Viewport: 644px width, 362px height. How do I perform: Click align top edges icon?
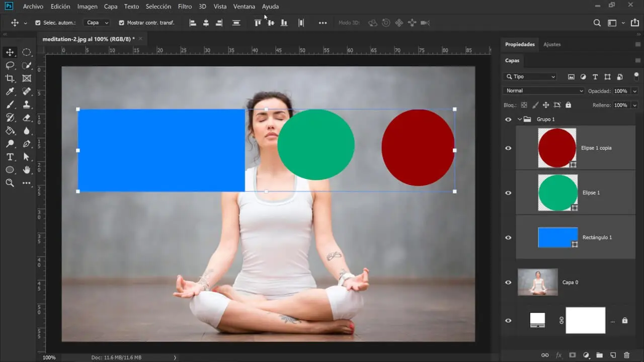point(258,23)
